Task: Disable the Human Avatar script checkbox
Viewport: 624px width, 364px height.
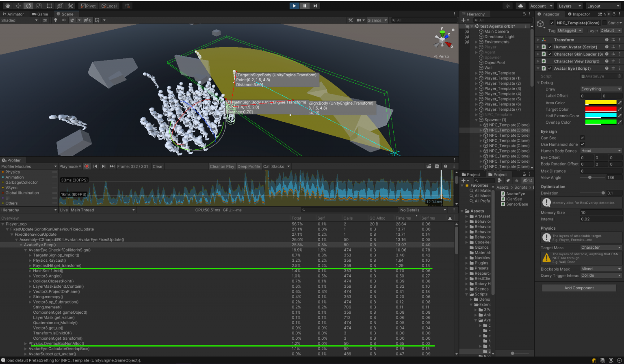Action: (550, 47)
